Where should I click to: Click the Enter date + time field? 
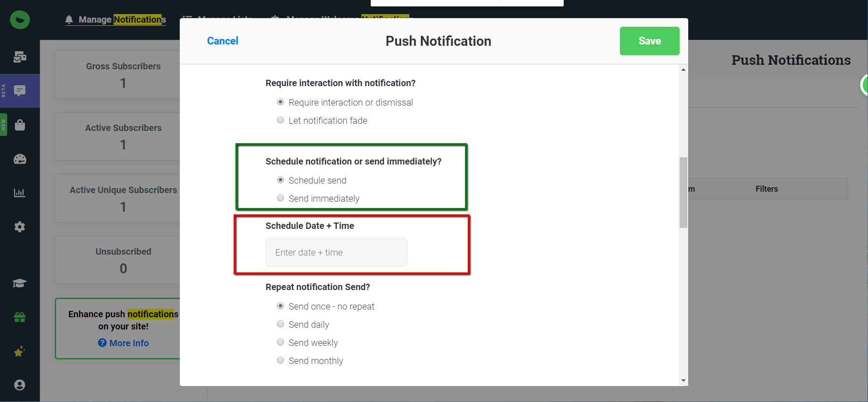pyautogui.click(x=336, y=252)
